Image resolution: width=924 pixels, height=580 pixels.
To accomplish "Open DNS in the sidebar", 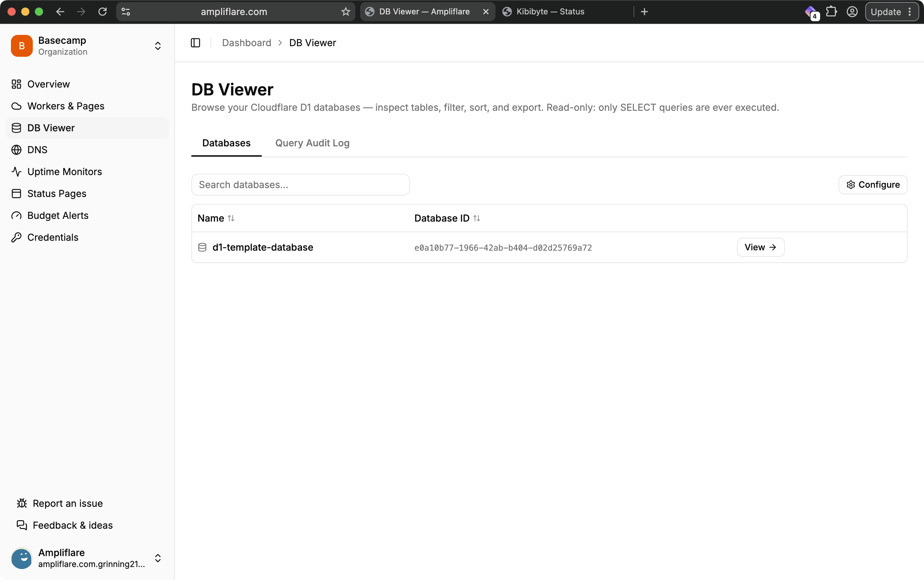I will click(87, 149).
